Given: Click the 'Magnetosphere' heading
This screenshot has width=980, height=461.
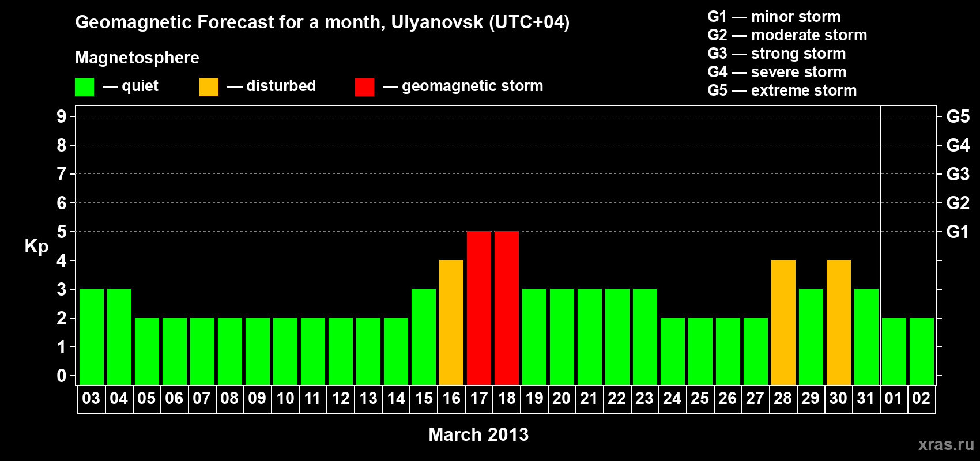Looking at the screenshot, I should coord(137,58).
